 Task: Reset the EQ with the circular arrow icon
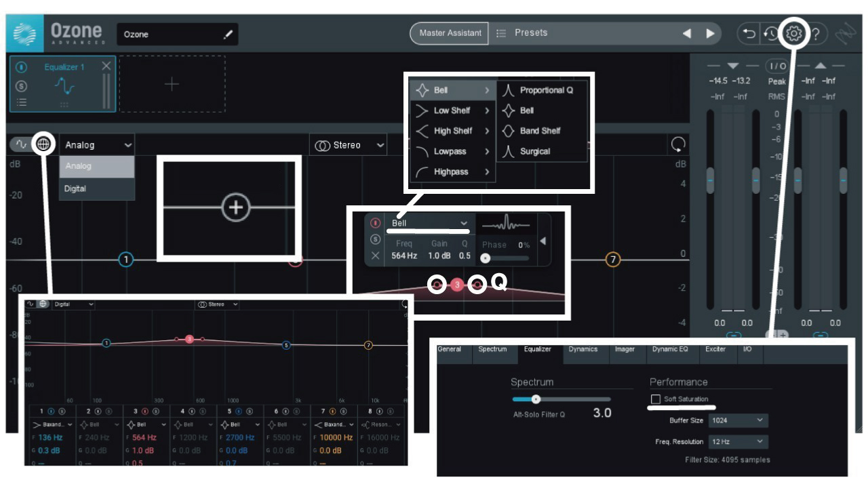(677, 144)
